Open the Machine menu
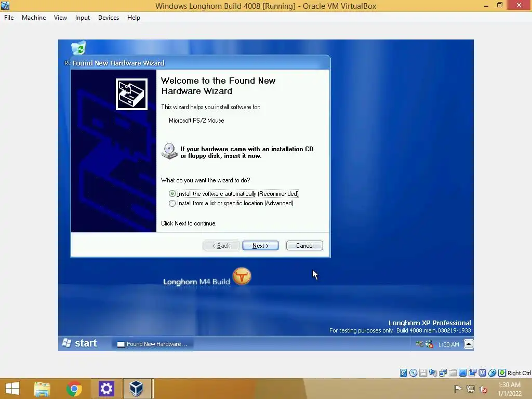The height and width of the screenshot is (399, 532). (x=34, y=18)
